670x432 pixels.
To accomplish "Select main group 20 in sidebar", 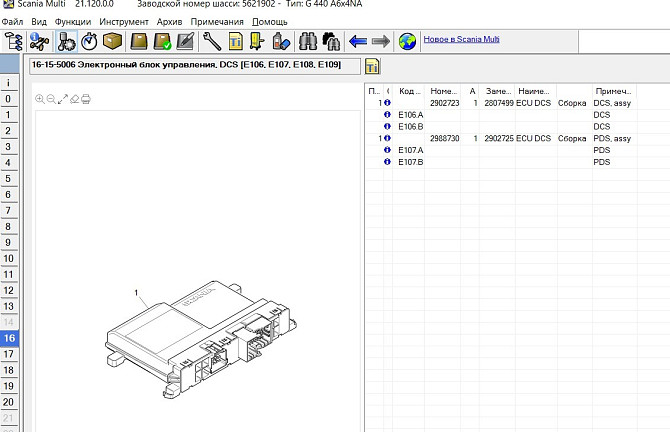I will click(x=9, y=402).
